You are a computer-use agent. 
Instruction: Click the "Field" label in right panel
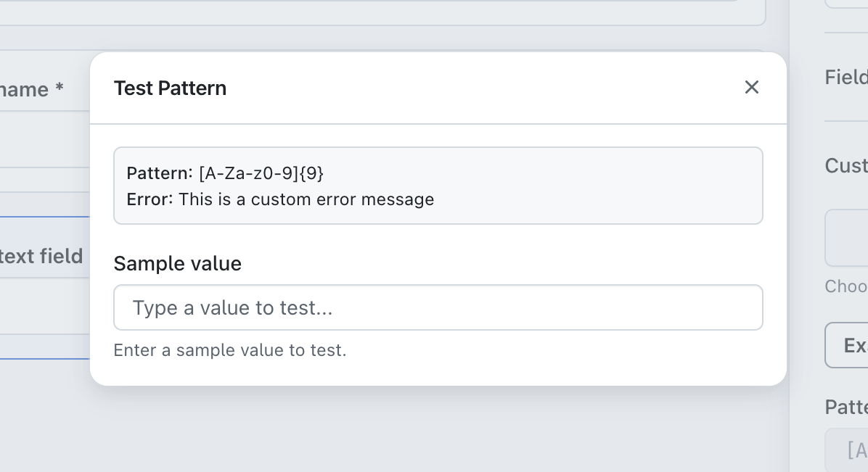(846, 77)
